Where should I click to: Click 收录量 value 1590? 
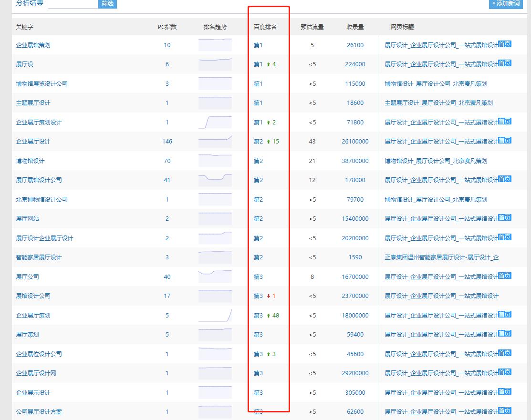355,257
